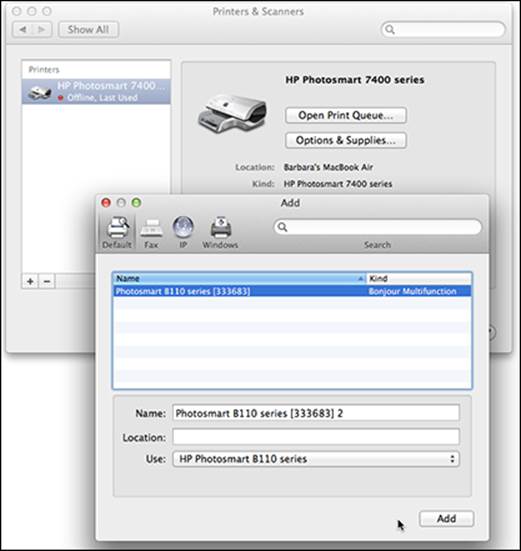Click the minus button to remove printer
This screenshot has width=521, height=551.
(47, 281)
